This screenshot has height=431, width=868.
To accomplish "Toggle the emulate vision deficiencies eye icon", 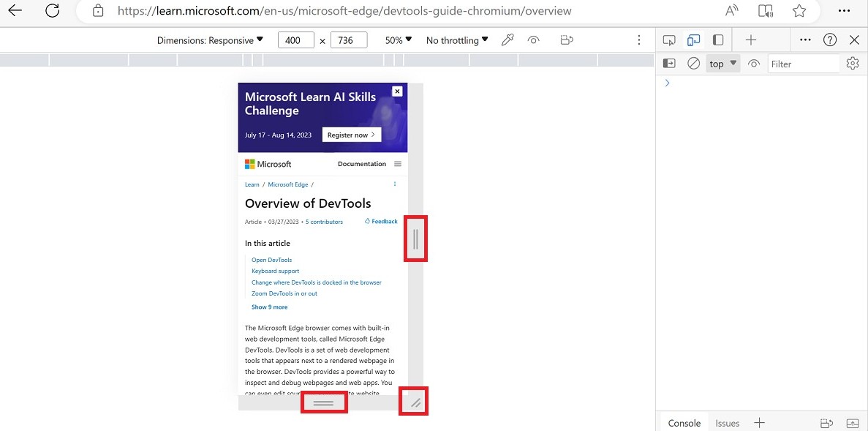I will click(x=534, y=40).
